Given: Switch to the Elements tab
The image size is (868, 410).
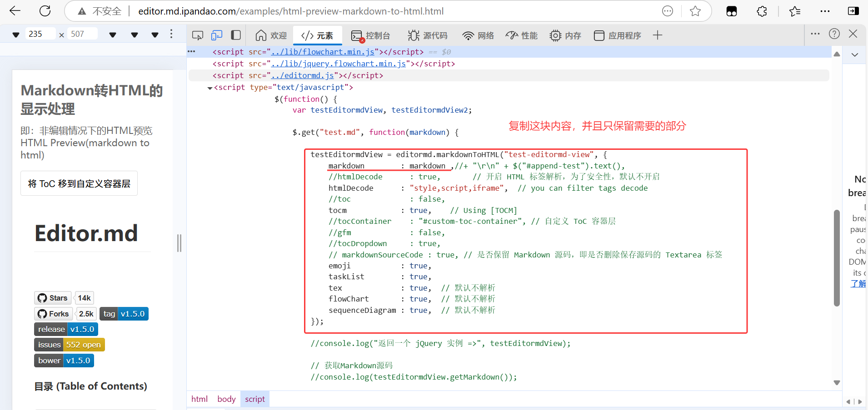Looking at the screenshot, I should [x=317, y=35].
